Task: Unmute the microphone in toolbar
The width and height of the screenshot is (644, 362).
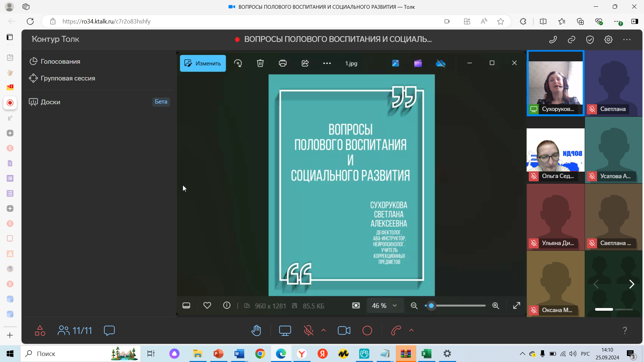Action: (309, 331)
